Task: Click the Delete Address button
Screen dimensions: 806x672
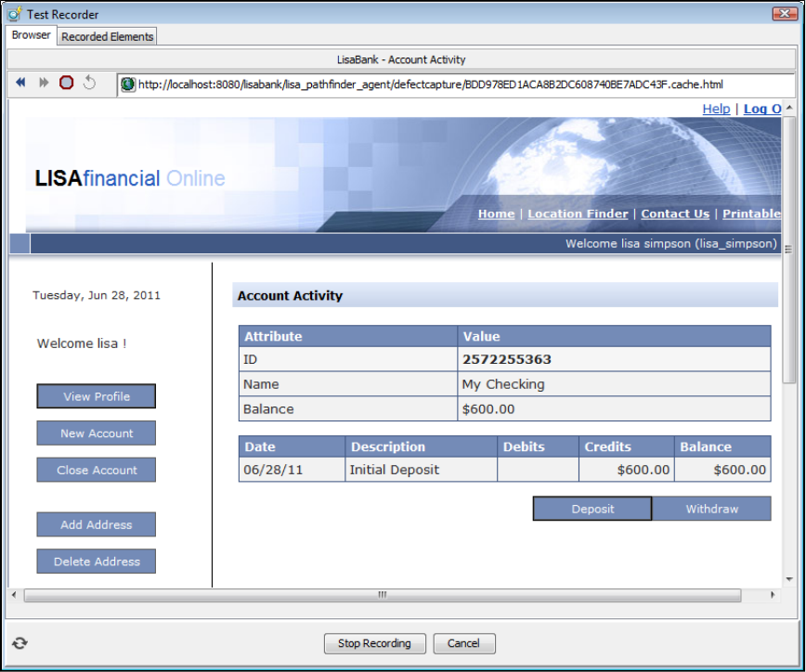Action: click(x=97, y=562)
